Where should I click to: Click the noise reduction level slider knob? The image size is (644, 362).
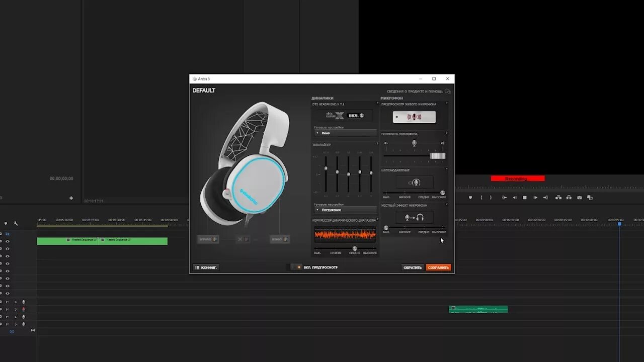click(x=443, y=193)
